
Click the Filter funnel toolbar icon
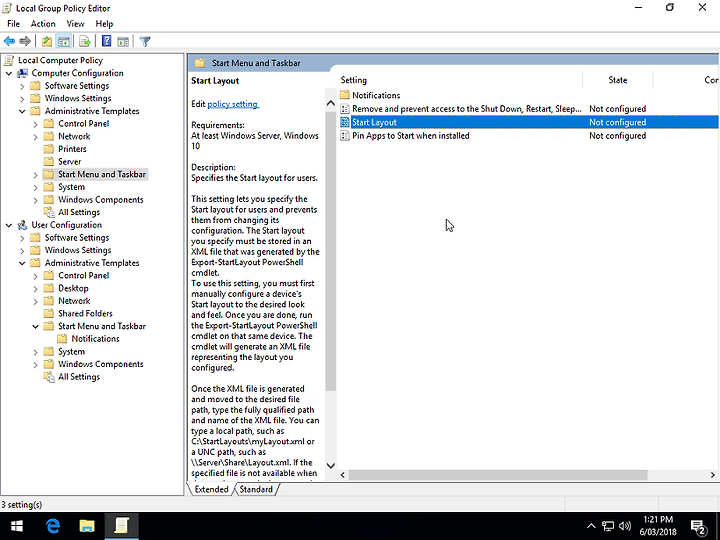click(145, 41)
